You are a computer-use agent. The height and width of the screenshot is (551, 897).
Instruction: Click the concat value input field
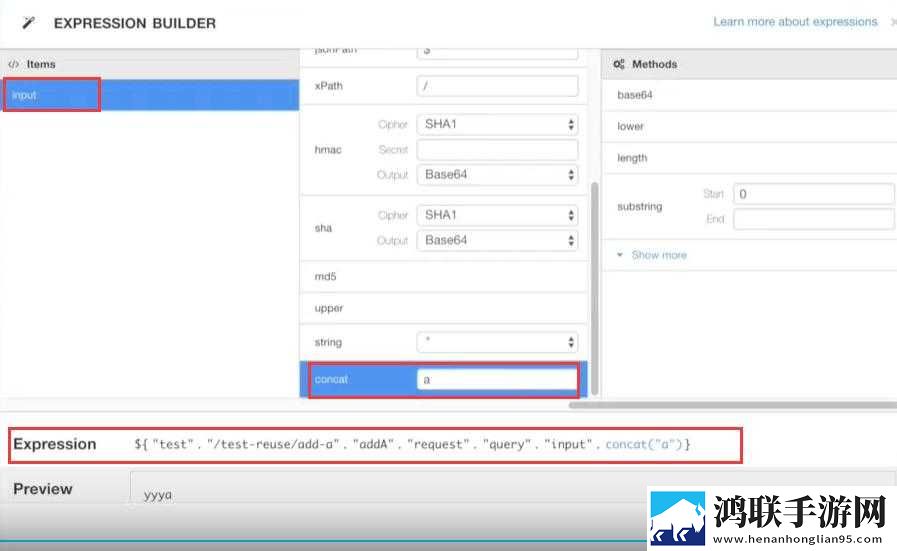point(497,379)
